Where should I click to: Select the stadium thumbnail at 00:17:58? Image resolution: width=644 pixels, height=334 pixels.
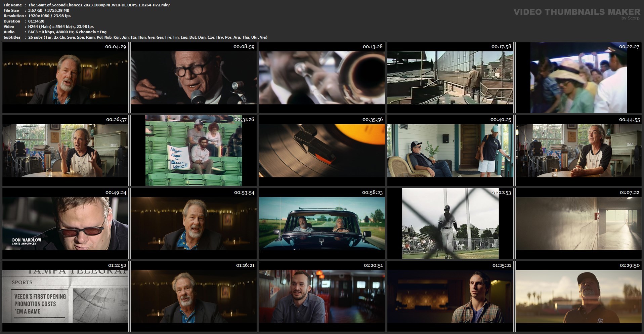tap(450, 78)
